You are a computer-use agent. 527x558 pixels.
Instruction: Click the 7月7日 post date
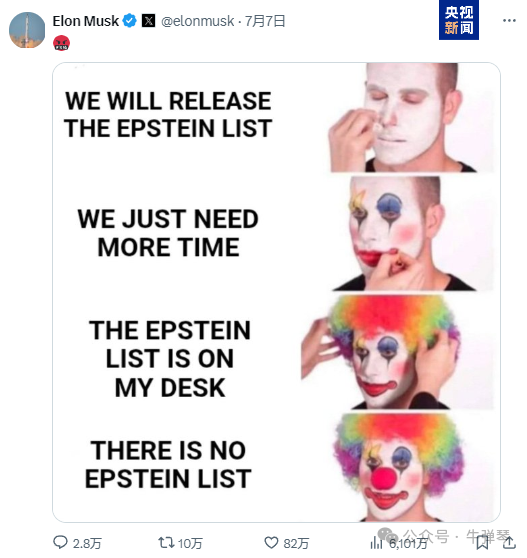point(265,21)
